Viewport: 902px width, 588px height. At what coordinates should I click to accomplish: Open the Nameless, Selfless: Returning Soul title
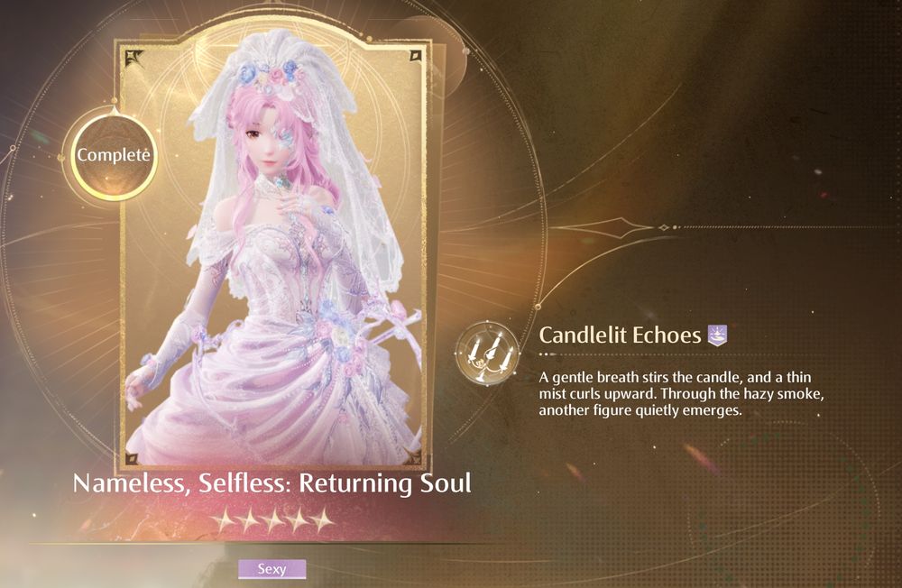[272, 483]
